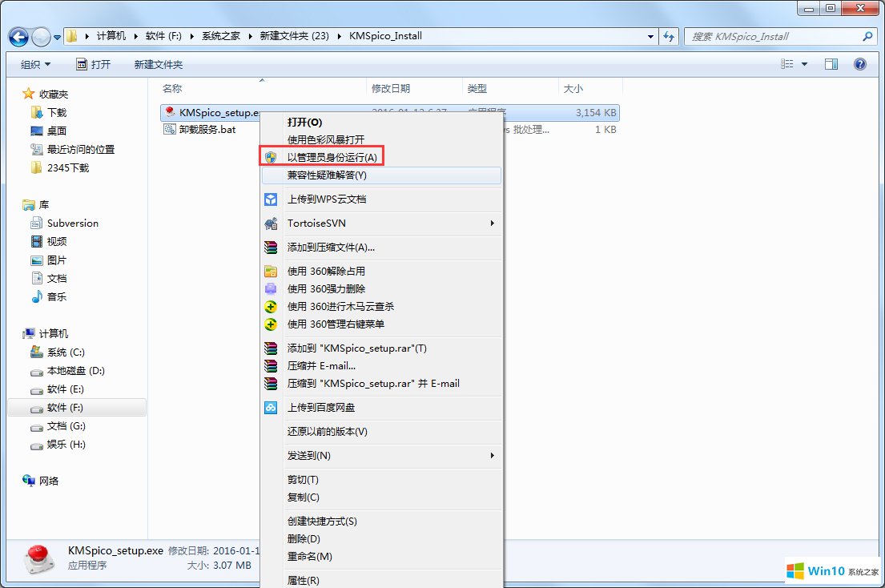Click icon beside 使用 360进行木马云查杀
The width and height of the screenshot is (885, 588).
tap(271, 306)
